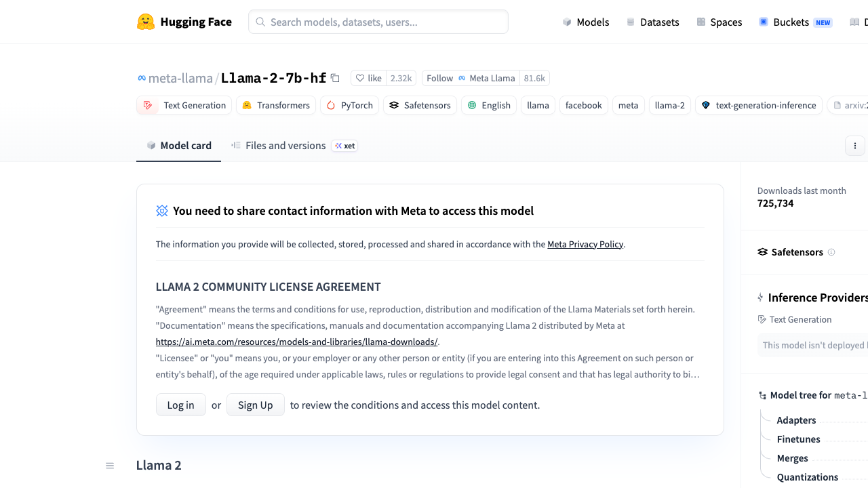The image size is (868, 488).
Task: Click the heart like icon button
Action: pos(369,78)
